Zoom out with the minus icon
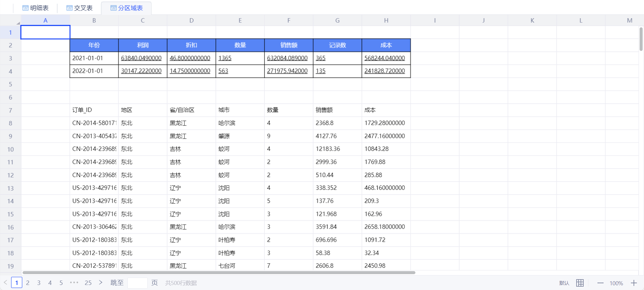The image size is (644, 290). tap(600, 283)
